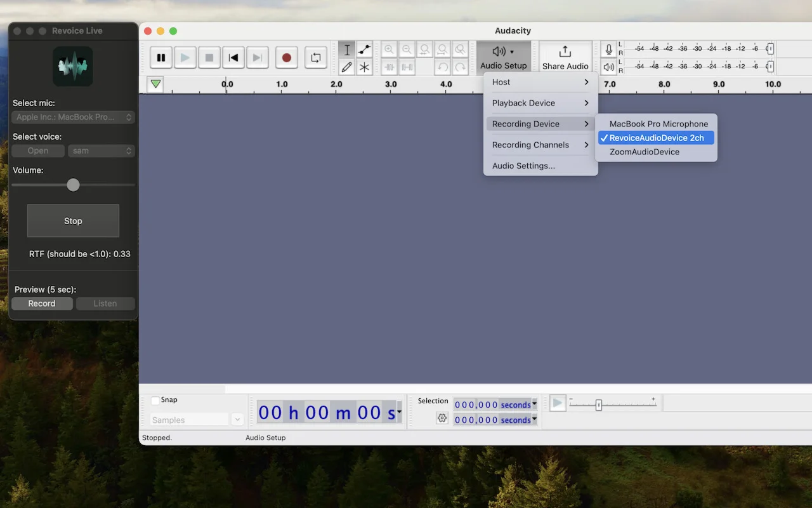The width and height of the screenshot is (812, 508).
Task: Click the Pause button in Audacity
Action: pyautogui.click(x=161, y=58)
